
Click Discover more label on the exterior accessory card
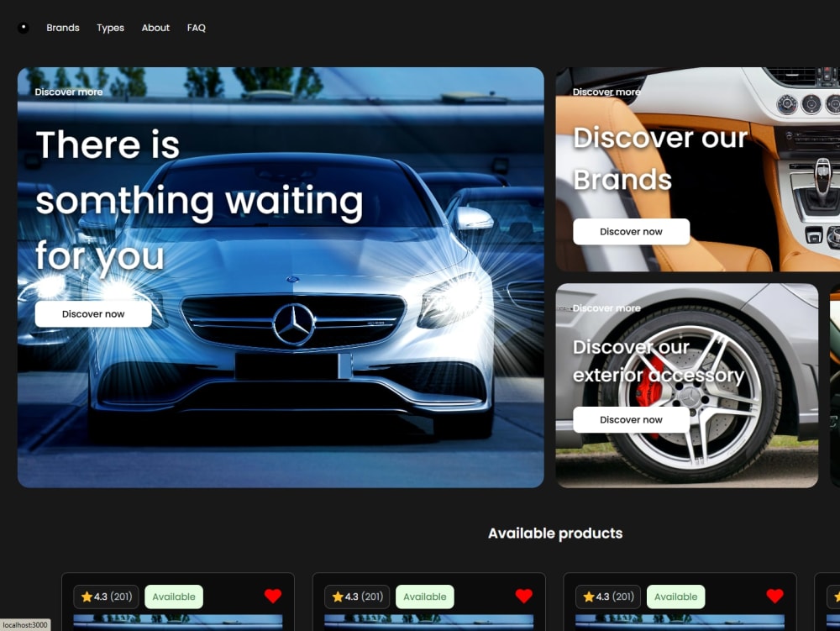pyautogui.click(x=606, y=308)
